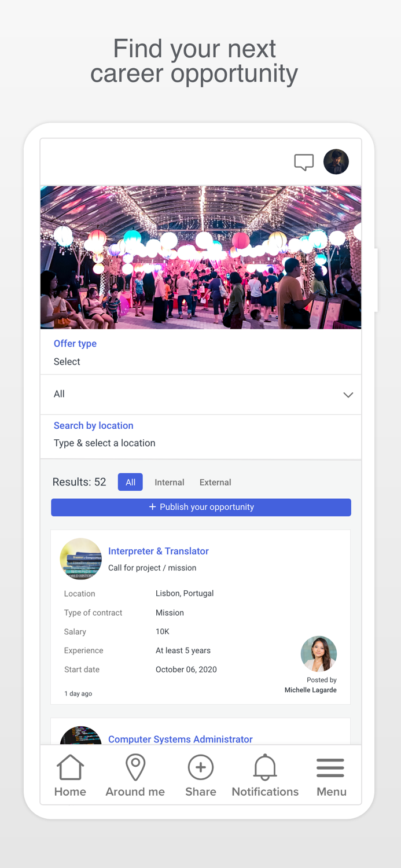Viewport: 401px width, 868px height.
Task: Switch to the All results tab
Action: 130,481
